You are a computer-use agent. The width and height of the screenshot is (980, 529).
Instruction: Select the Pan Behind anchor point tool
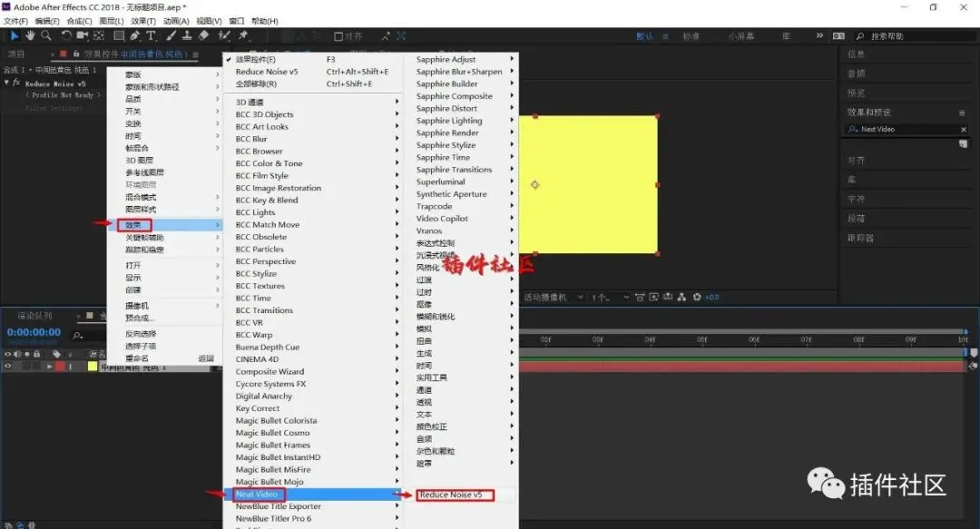point(99,35)
